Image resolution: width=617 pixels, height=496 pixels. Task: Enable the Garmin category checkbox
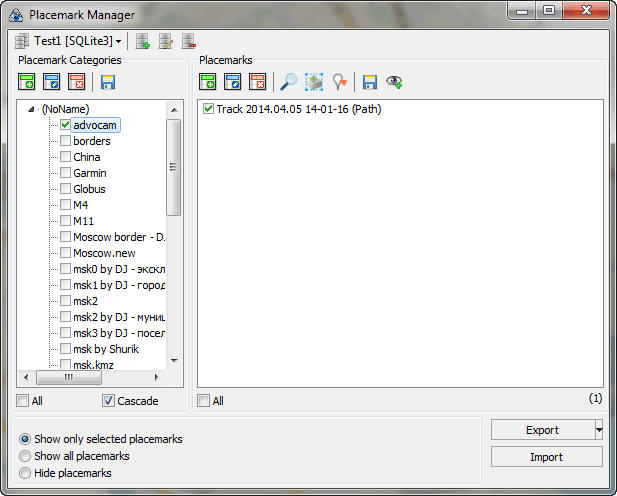(x=65, y=173)
